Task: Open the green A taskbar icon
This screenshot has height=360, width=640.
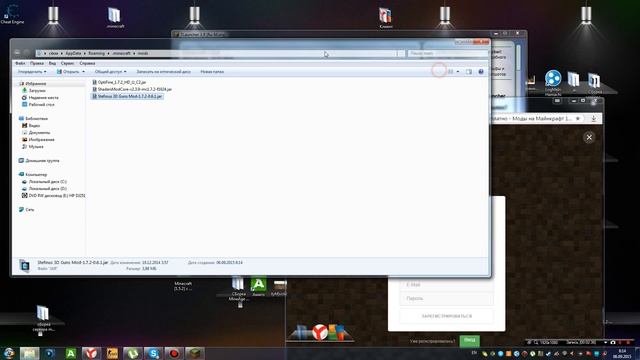Action: tap(71, 353)
